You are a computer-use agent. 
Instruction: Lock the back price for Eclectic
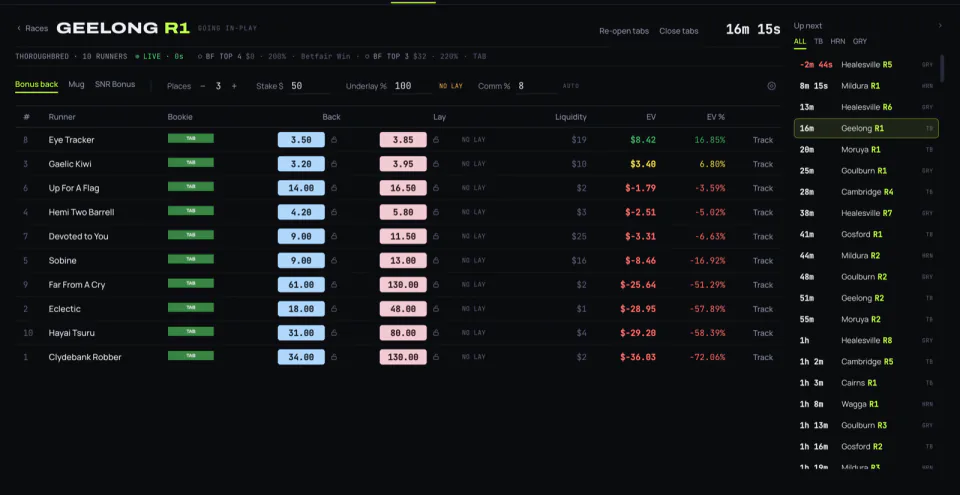tap(334, 309)
